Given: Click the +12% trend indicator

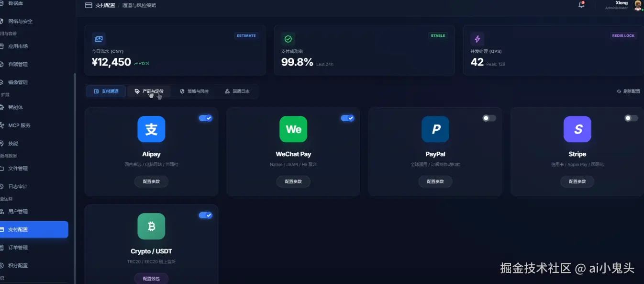Looking at the screenshot, I should (141, 63).
